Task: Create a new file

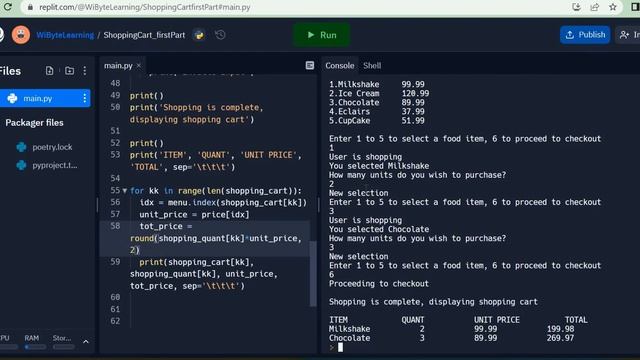Action: point(49,71)
